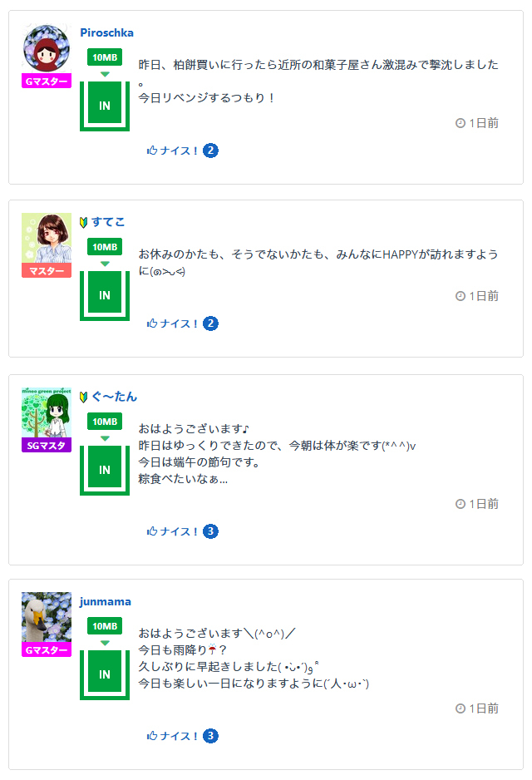Click Piroschka's red-hooded avatar image

[46, 48]
